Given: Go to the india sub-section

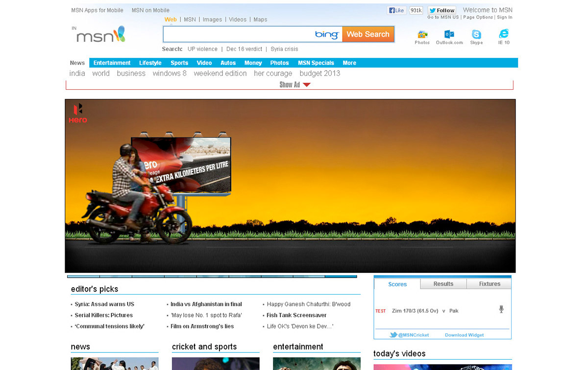Looking at the screenshot, I should (77, 73).
